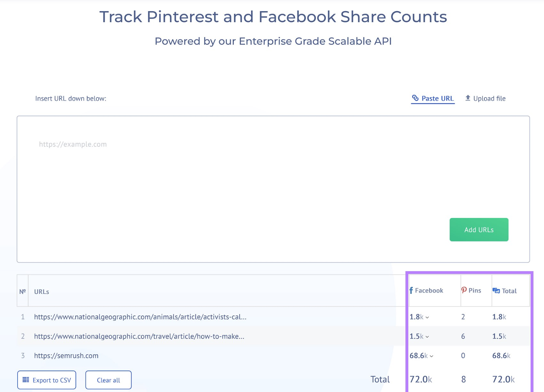Click row number 1
The height and width of the screenshot is (392, 544).
pos(23,317)
